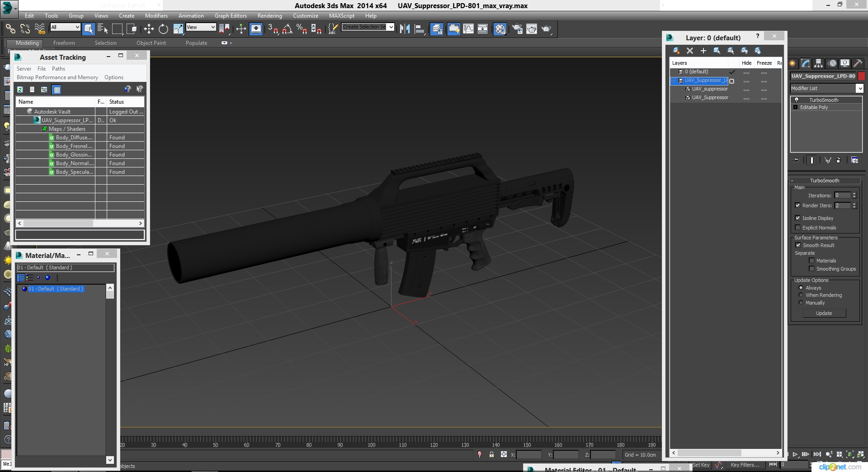
Task: Open the MAXScript menu
Action: [x=342, y=16]
